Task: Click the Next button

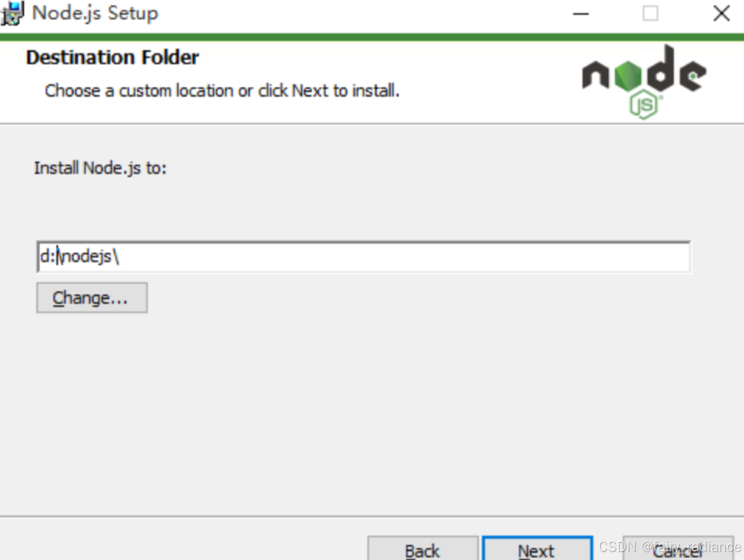Action: (537, 549)
